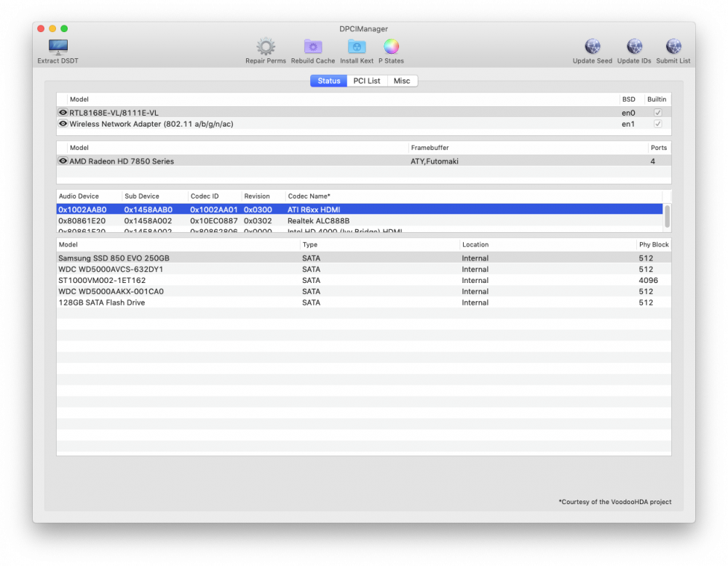Image resolution: width=728 pixels, height=566 pixels.
Task: Click the Rebuild Cache folder icon
Action: click(313, 47)
